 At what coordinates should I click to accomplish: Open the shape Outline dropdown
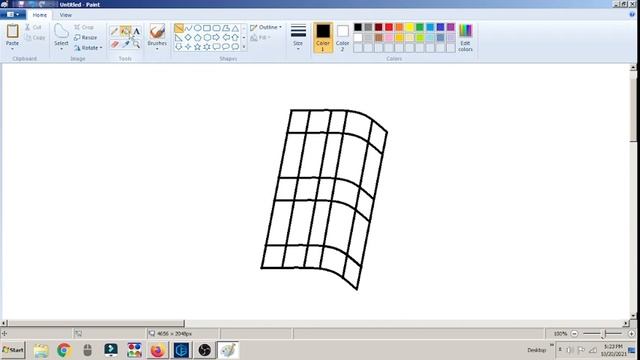coord(266,27)
